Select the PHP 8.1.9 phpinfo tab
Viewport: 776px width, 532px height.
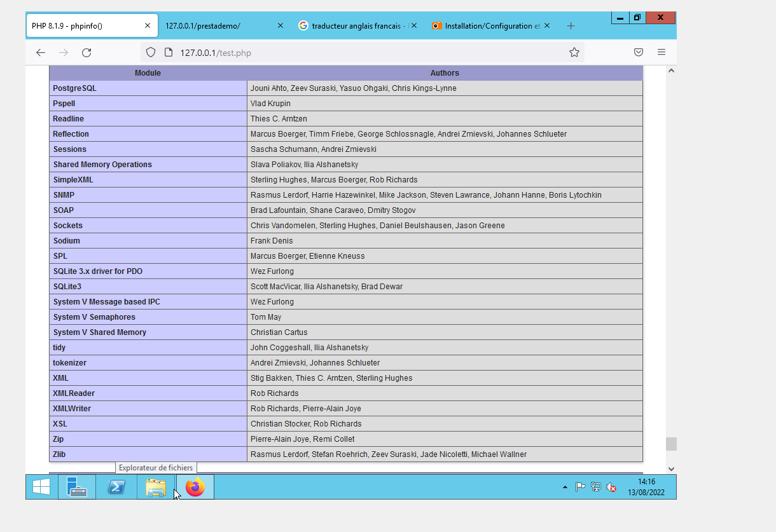(x=92, y=26)
